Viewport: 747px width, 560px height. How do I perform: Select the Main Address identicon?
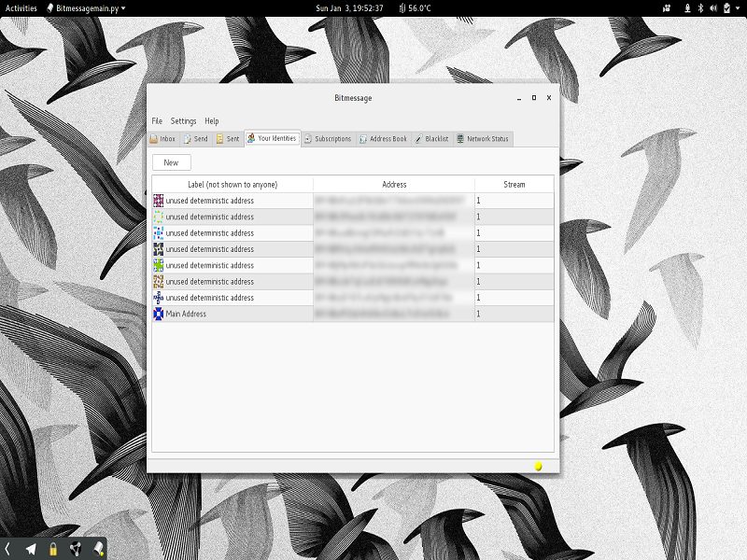pyautogui.click(x=158, y=315)
